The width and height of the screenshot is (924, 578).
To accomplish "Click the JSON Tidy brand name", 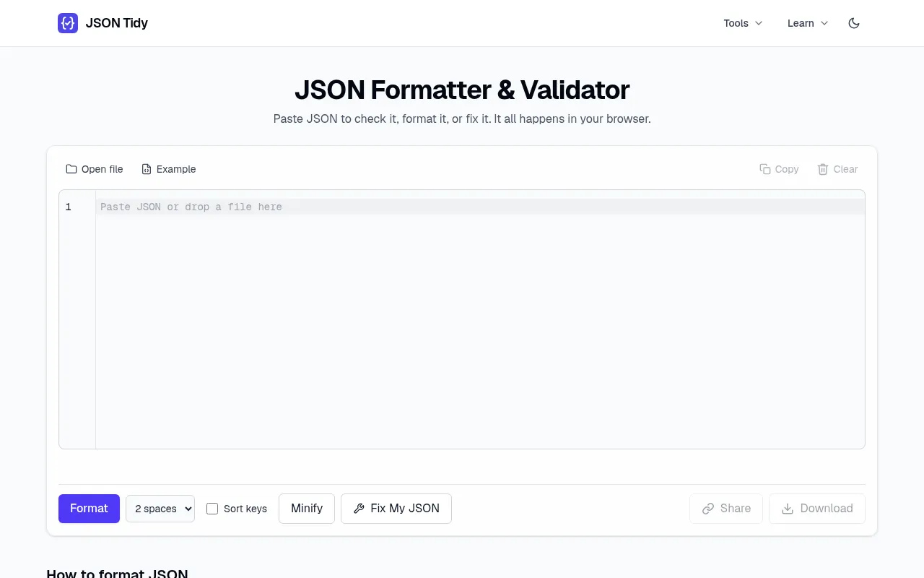I will pyautogui.click(x=117, y=23).
